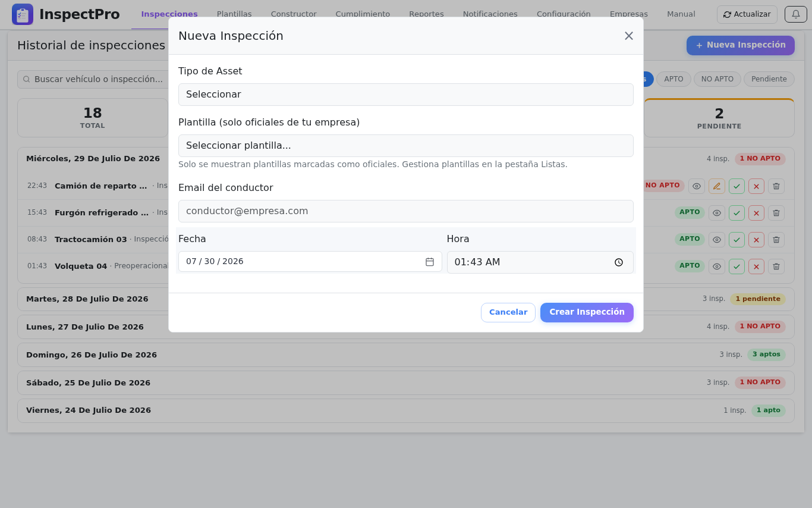Screen dimensions: 812x508
Task: Click the Actualizar refresh button
Action: coord(747,14)
